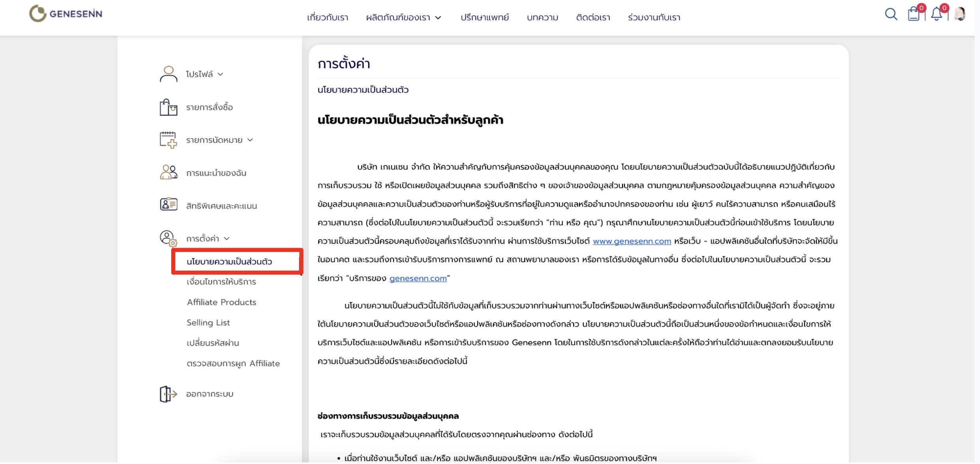Click the ID card icon beside สิทธิพิเศษและคะแนน
Viewport: 980px width, 464px height.
point(168,205)
